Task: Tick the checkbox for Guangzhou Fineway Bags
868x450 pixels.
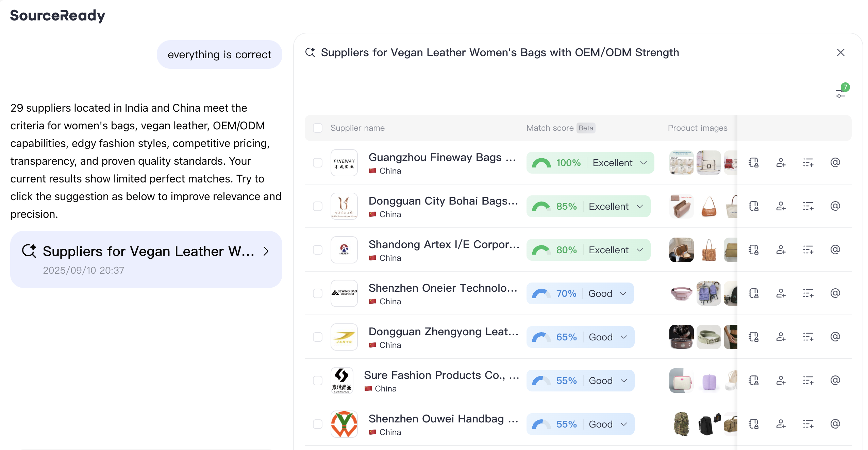Action: click(318, 163)
